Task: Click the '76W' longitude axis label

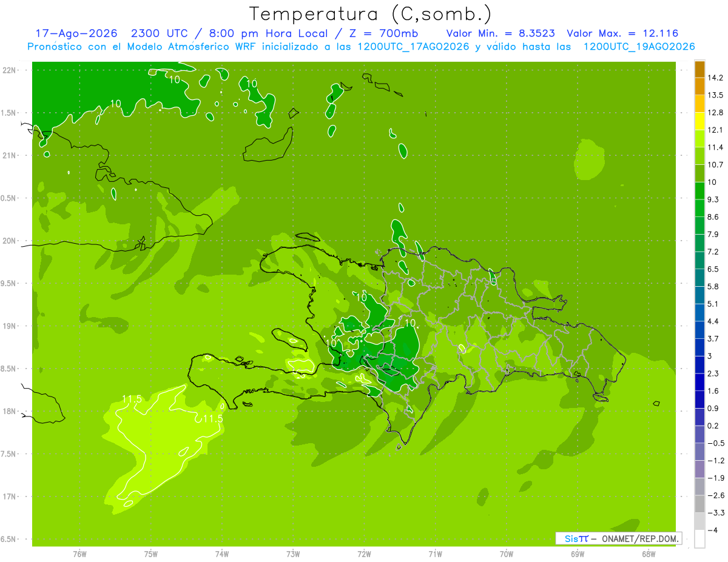Action: 79,554
